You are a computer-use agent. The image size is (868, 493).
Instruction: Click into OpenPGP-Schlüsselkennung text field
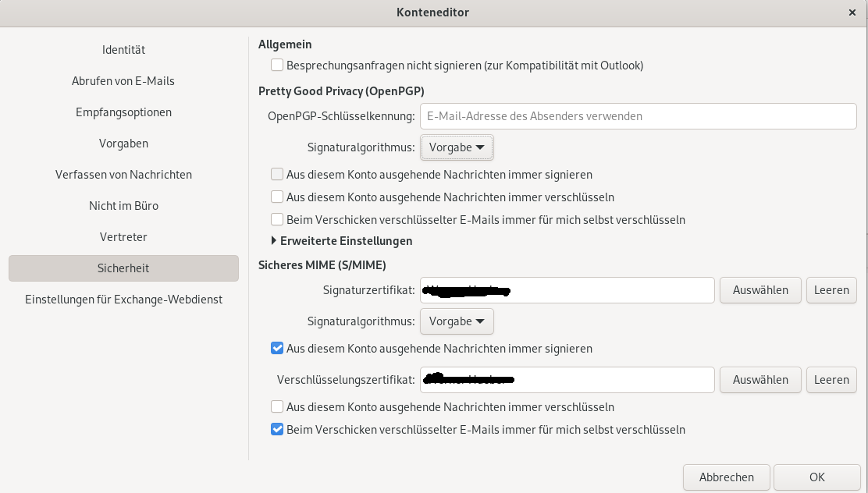tap(638, 116)
